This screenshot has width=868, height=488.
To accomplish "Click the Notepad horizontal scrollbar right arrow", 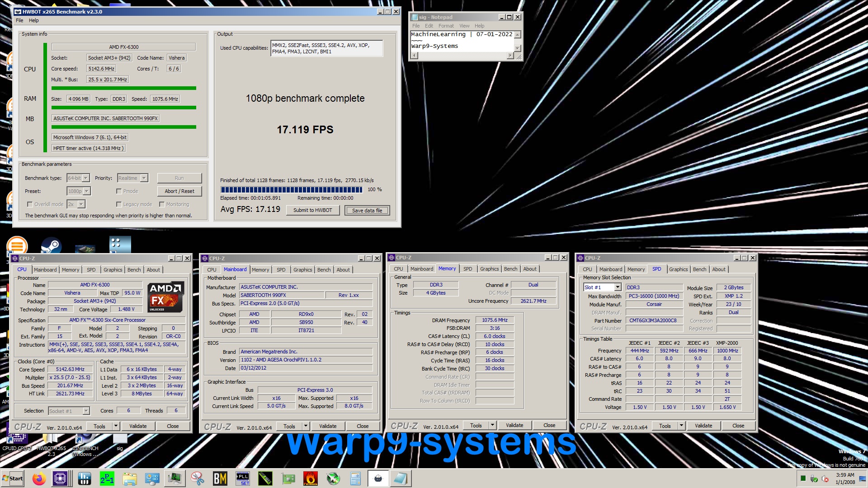I will coord(510,56).
